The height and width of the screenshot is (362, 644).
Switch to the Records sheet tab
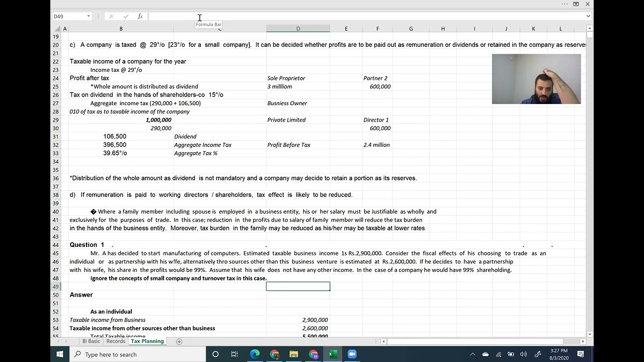[116, 341]
